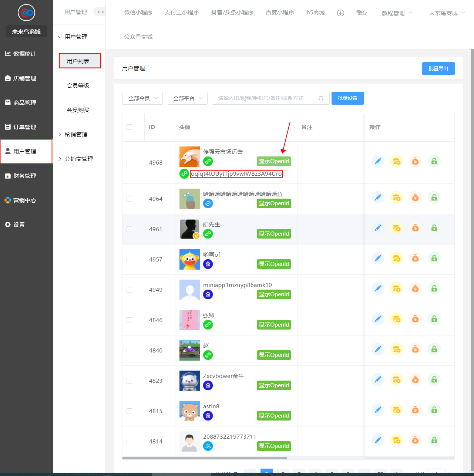Click the horizontal scrollbar below the table
The width and height of the screenshot is (474, 476).
point(204,458)
